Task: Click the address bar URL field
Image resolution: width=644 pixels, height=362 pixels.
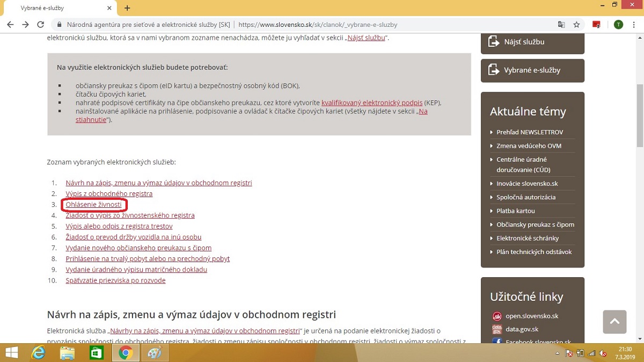Action: pyautogui.click(x=317, y=25)
